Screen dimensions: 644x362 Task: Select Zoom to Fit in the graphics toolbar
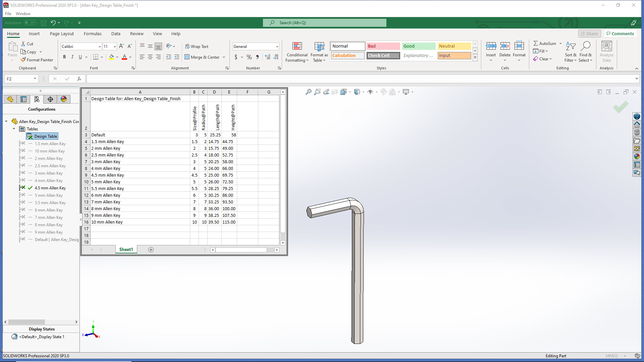point(309,92)
